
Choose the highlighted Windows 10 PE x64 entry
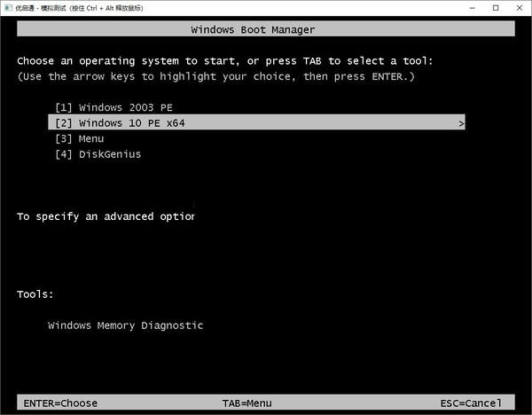pos(256,123)
